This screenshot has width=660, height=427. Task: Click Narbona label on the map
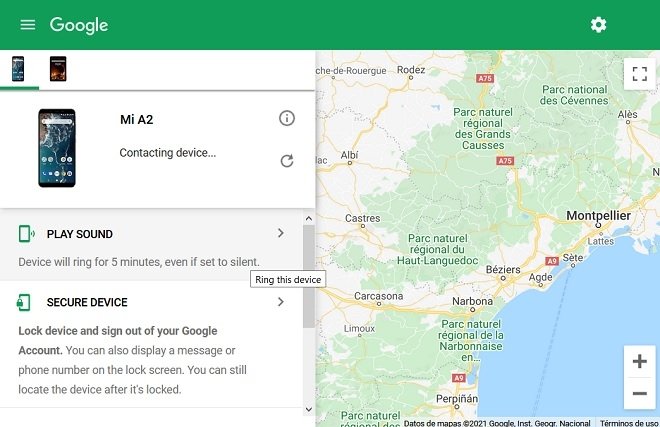(x=472, y=301)
